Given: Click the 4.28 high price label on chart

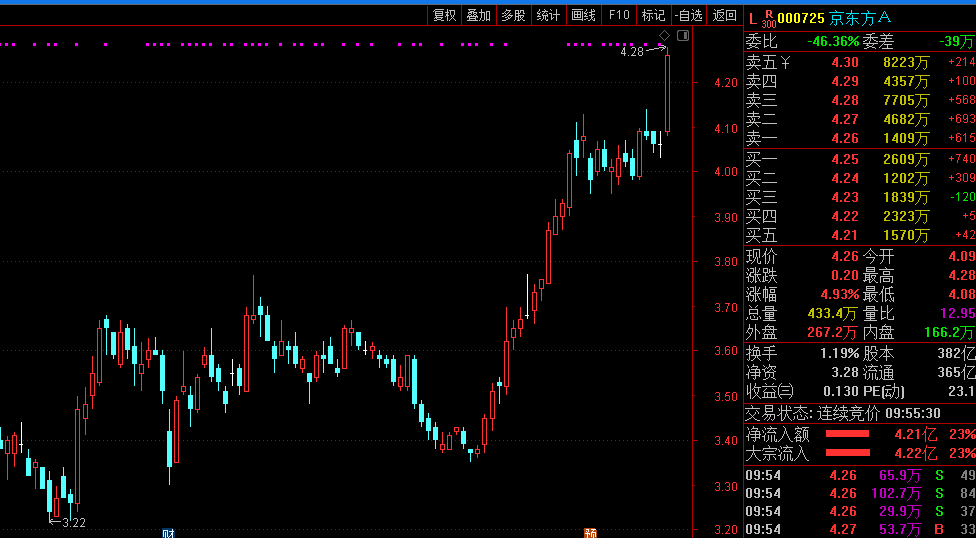Looking at the screenshot, I should (x=632, y=51).
